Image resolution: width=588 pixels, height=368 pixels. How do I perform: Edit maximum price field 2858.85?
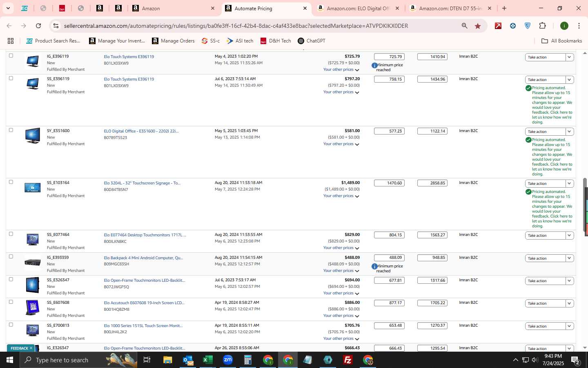point(432,183)
